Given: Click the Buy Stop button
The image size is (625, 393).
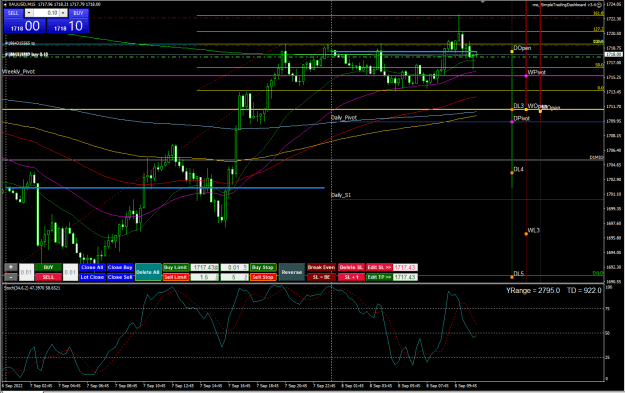Looking at the screenshot, I should (x=263, y=267).
